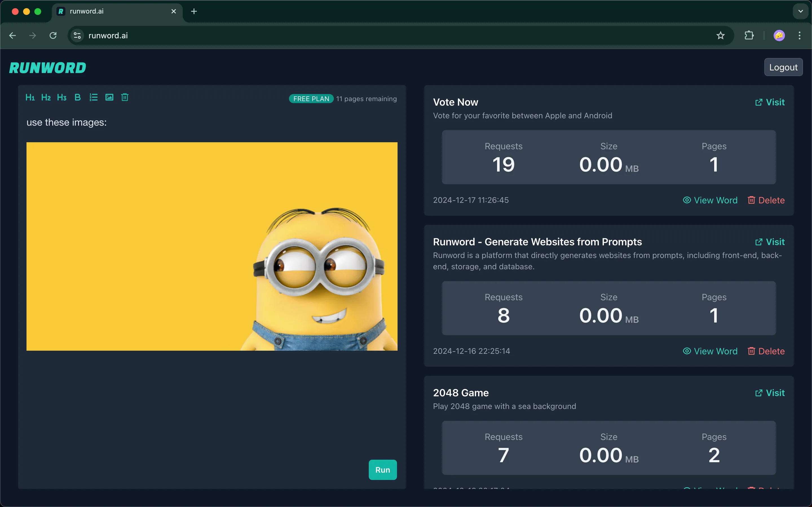View Word for Runword Generate Websites entry
Viewport: 812px width, 507px height.
(x=710, y=351)
